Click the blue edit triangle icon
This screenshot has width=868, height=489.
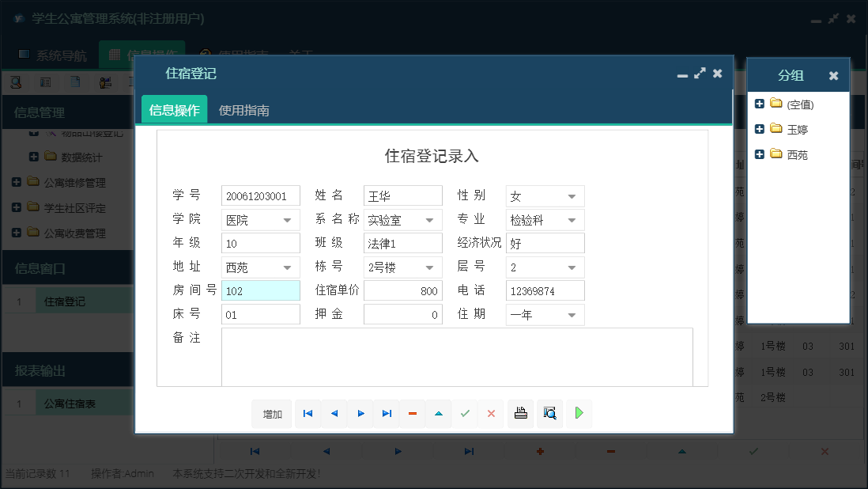coord(439,413)
